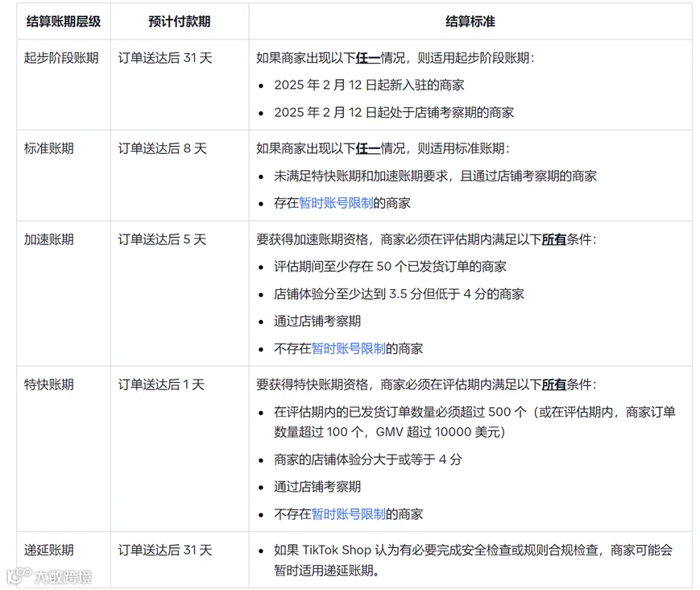Click the line 暂时适用递延账期

[x=327, y=571]
